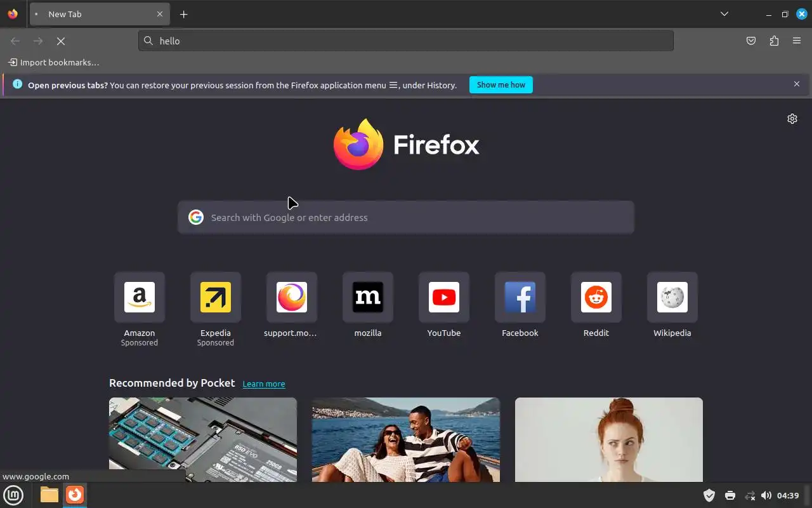Close the New Tab tab
The width and height of the screenshot is (812, 508).
click(160, 14)
